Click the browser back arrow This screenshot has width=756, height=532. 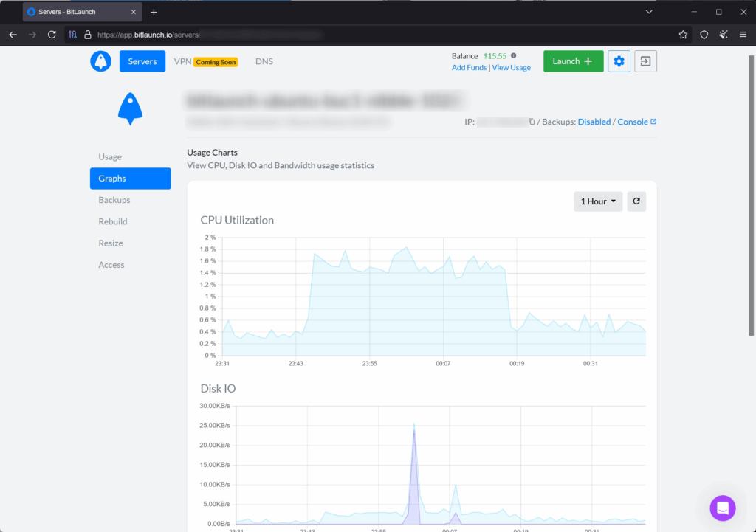point(13,35)
